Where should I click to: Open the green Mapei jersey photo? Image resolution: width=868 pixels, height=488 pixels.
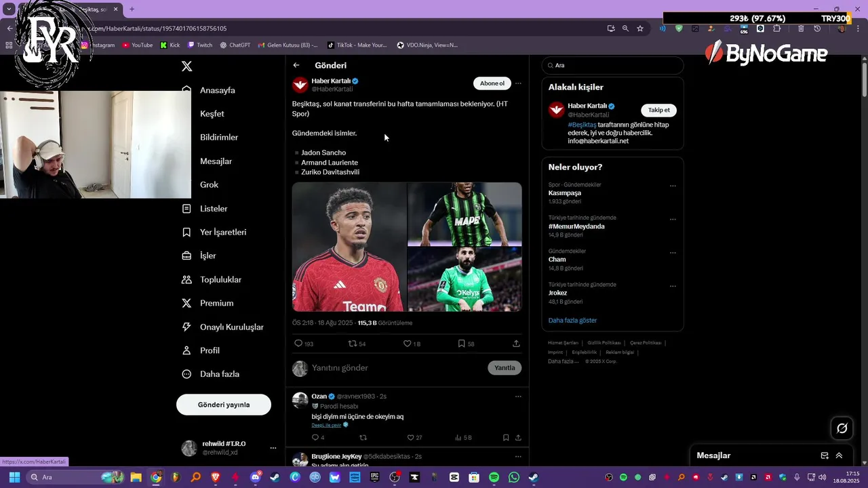point(465,214)
